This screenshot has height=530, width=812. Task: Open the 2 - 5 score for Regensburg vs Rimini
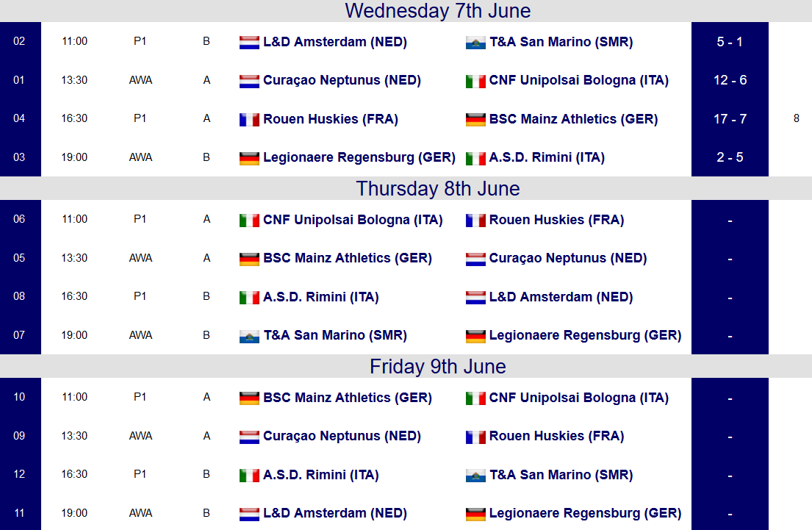730,157
